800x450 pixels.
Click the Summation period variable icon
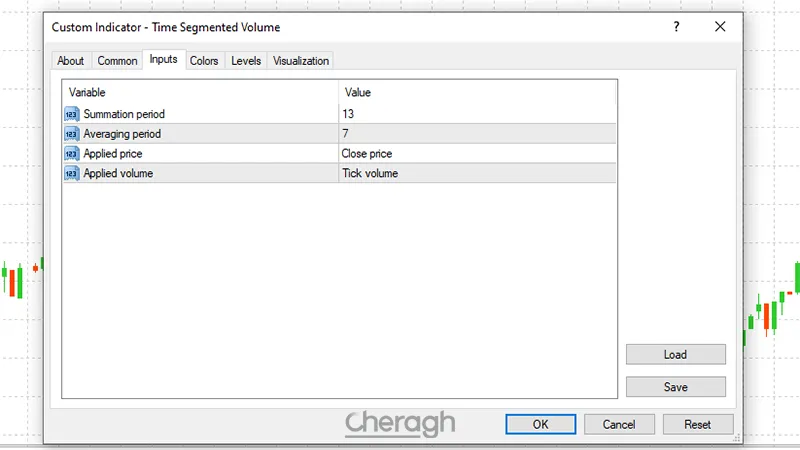pos(71,114)
